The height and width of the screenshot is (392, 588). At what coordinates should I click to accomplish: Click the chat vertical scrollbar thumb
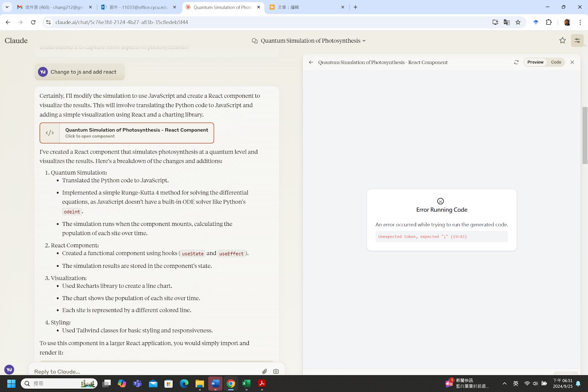click(585, 135)
